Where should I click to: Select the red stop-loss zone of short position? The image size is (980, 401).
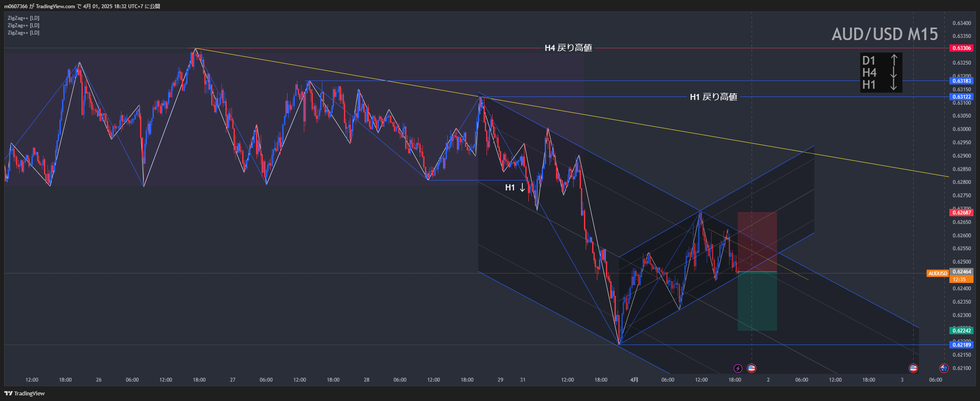click(x=757, y=242)
